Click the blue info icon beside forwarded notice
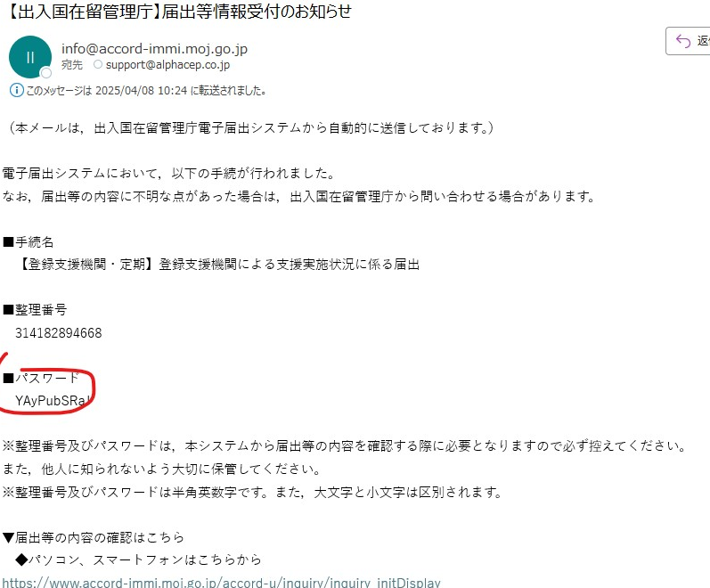Screen dimensions: 710x588 [x=16, y=90]
